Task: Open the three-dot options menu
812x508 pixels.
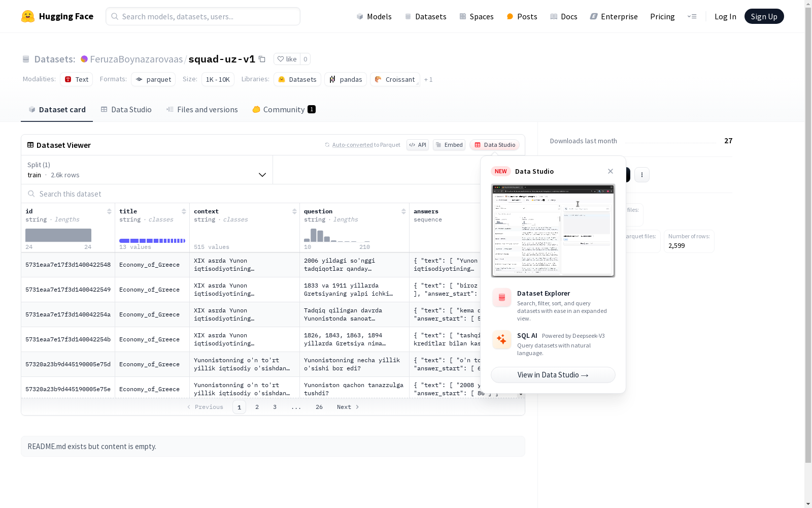Action: 642,175
